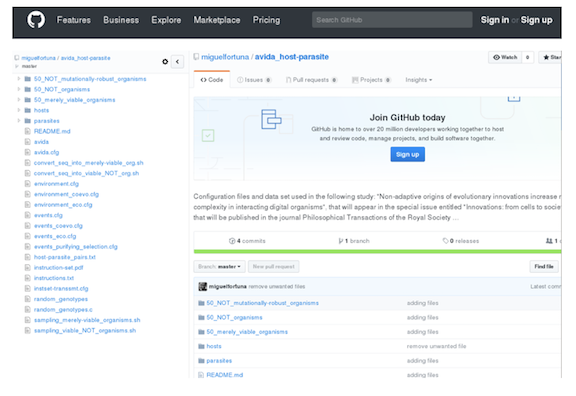This screenshot has width=576, height=396.
Task: Click folder icon of hosts in sidebar
Action: 28,110
